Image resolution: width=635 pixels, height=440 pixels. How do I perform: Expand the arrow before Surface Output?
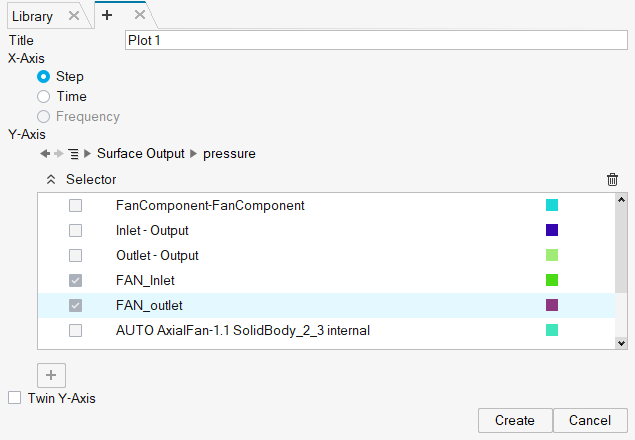[87, 154]
